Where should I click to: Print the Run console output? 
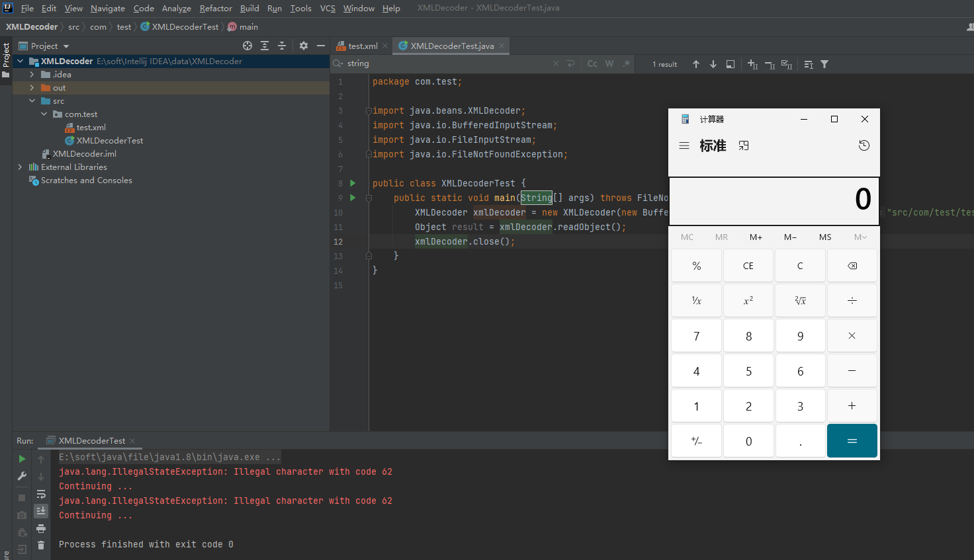[x=41, y=528]
